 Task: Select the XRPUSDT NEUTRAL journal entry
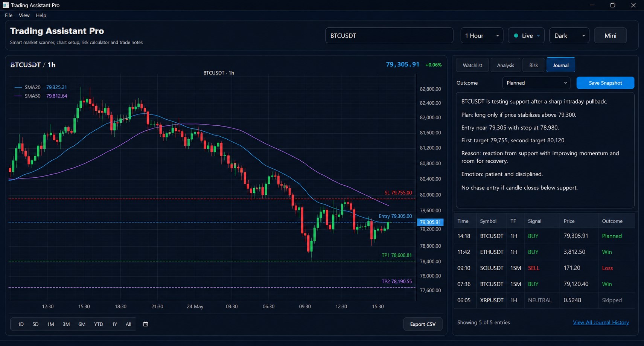(545, 300)
